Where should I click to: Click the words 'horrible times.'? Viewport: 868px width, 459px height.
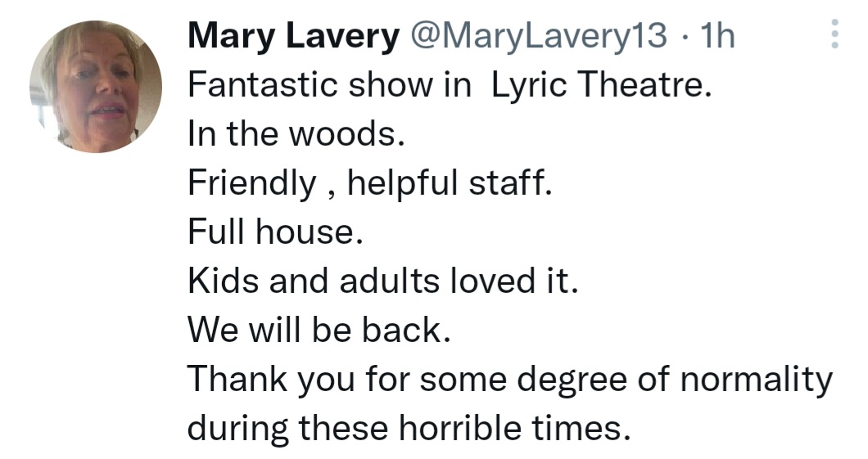(x=514, y=427)
